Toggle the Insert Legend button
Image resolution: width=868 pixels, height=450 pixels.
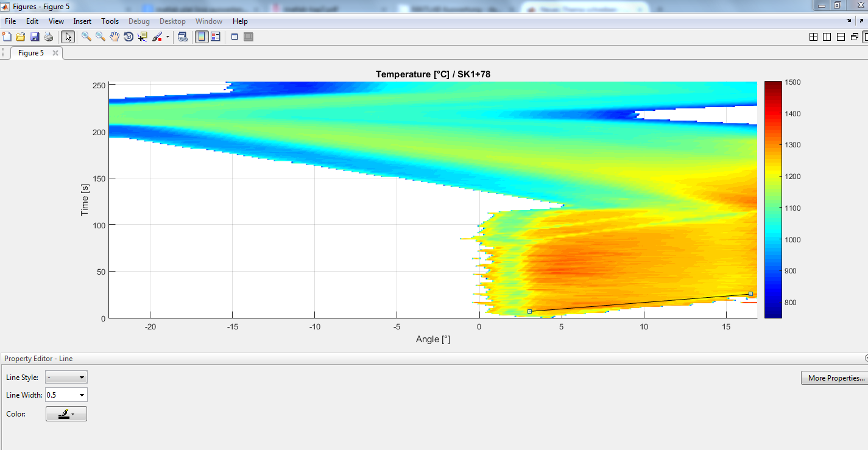pyautogui.click(x=215, y=37)
